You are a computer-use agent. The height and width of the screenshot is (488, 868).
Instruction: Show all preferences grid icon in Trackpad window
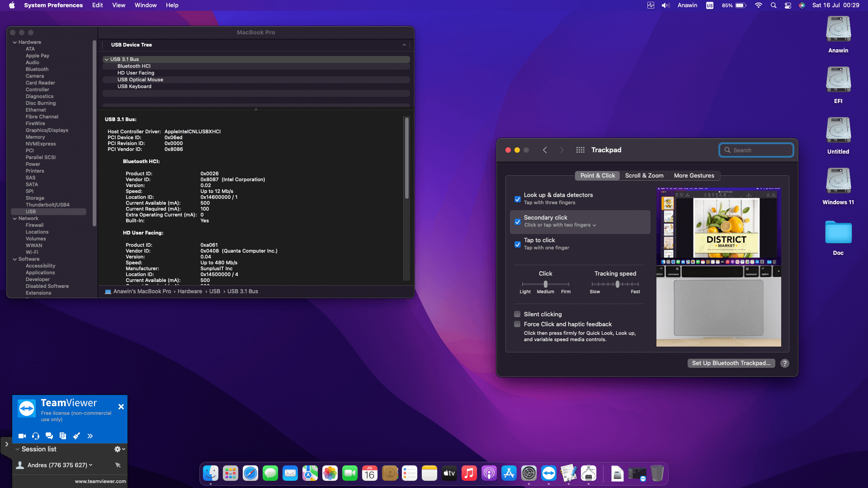tap(580, 150)
